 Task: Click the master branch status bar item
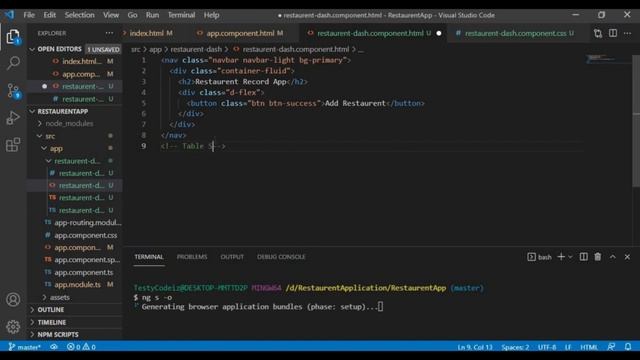click(x=24, y=347)
